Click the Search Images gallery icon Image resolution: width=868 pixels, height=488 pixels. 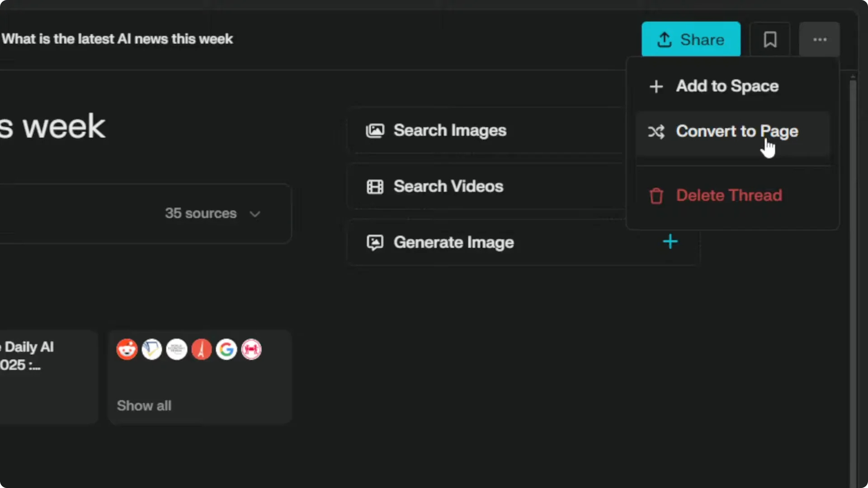coord(375,130)
